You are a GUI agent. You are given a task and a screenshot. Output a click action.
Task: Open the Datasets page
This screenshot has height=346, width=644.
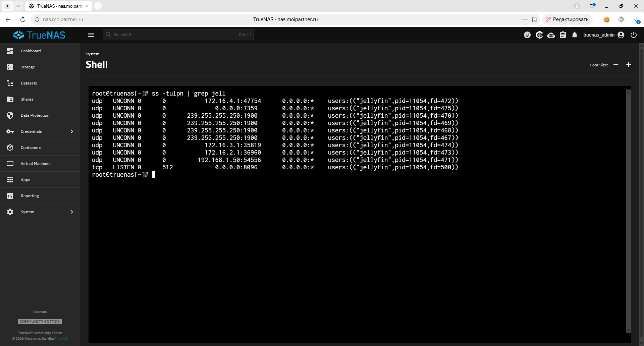29,83
